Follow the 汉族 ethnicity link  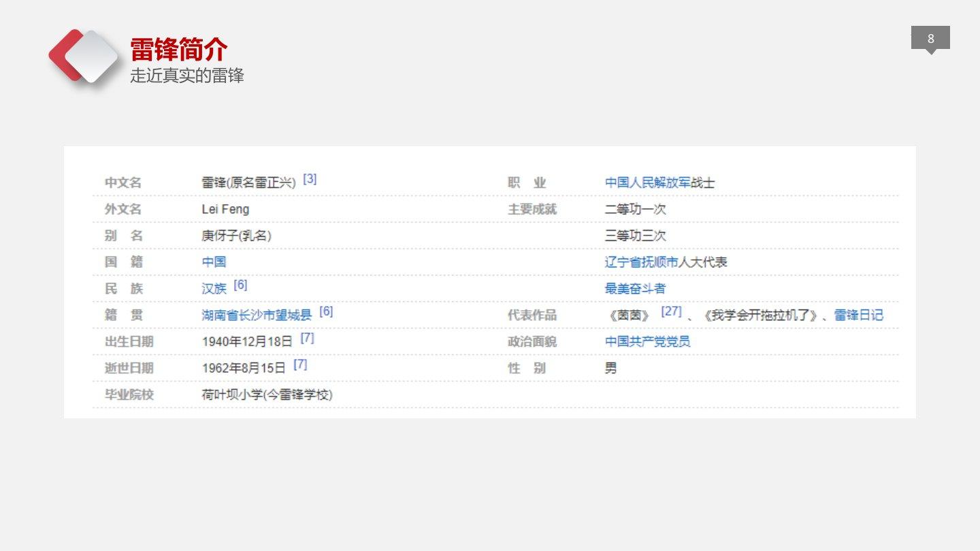click(214, 288)
